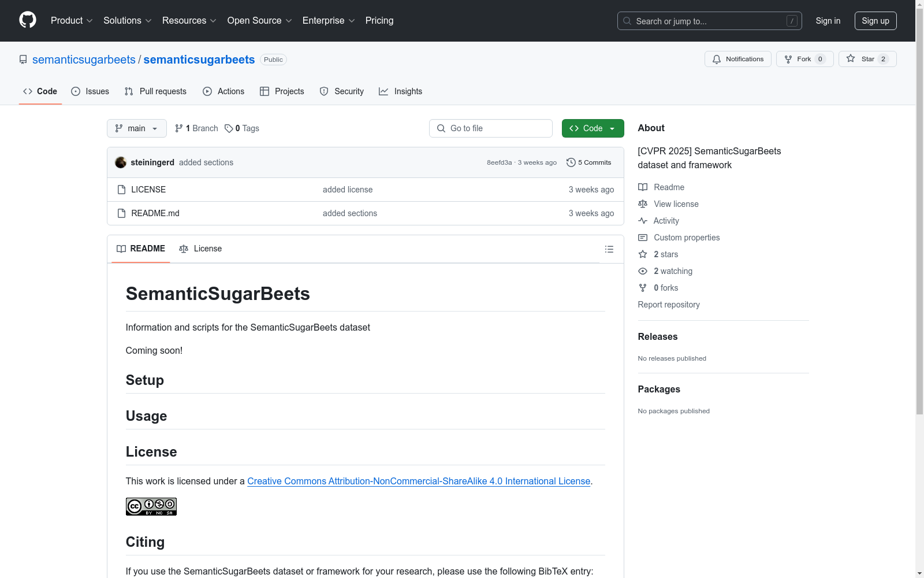The image size is (924, 578).
Task: Open the 'added license' commit message
Action: 348,190
